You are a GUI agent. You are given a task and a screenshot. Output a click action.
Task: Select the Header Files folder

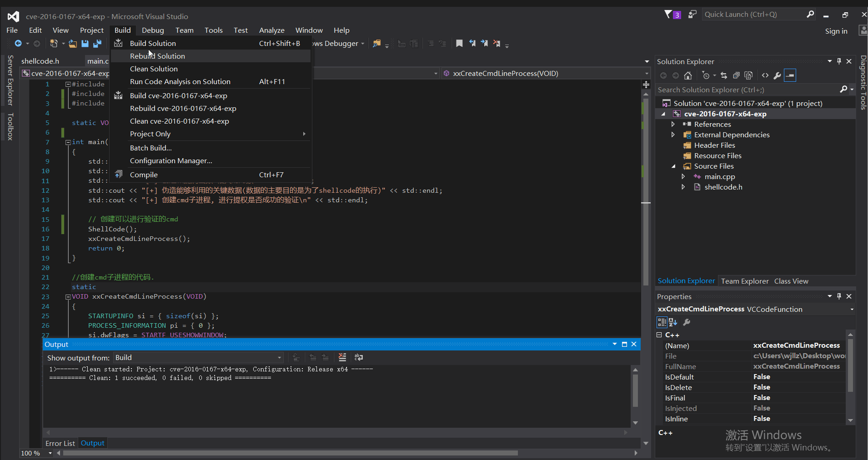714,145
